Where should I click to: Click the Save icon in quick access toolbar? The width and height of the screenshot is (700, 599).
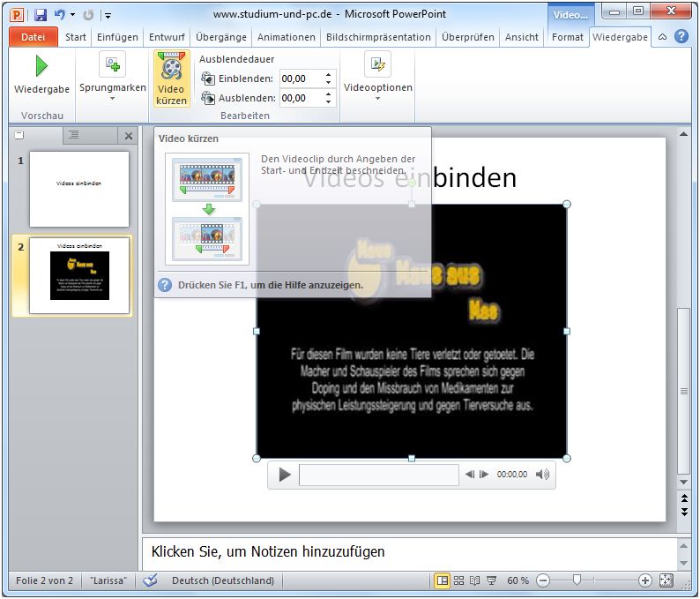(41, 15)
